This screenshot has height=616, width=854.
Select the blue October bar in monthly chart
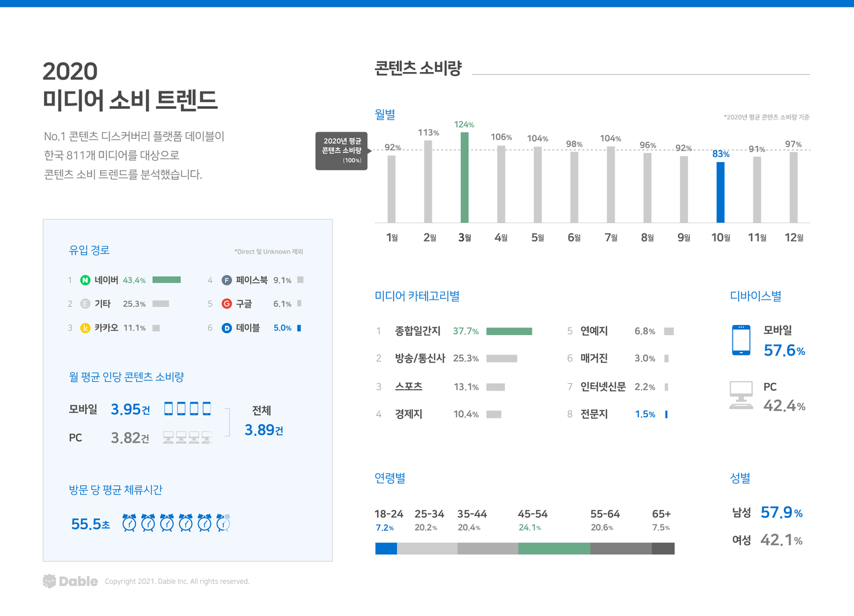tap(721, 192)
